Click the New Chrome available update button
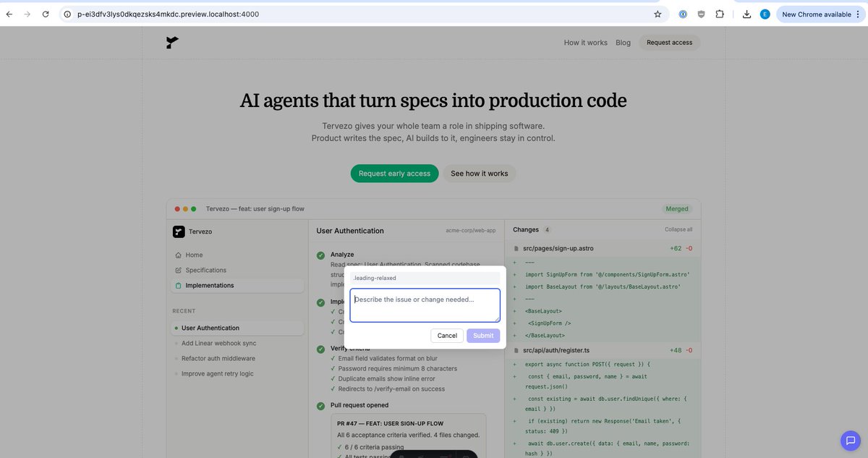The height and width of the screenshot is (458, 868). (820, 14)
